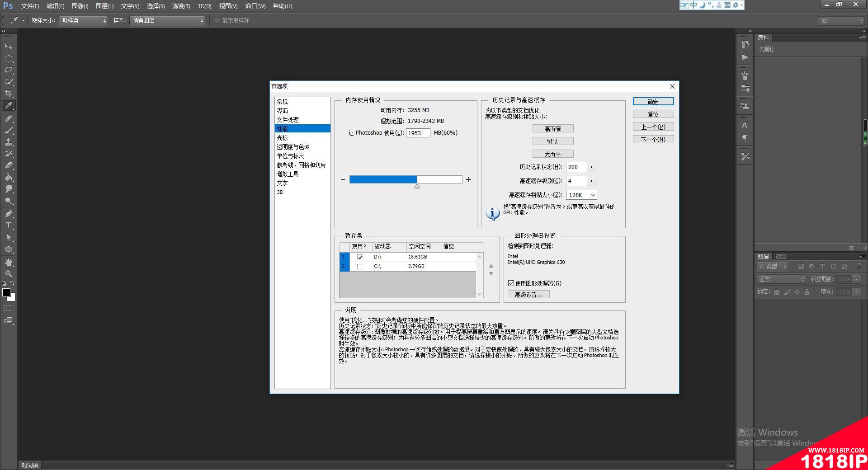This screenshot has height=470, width=868.
Task: Open the 滤镜(T) menu
Action: coord(181,6)
